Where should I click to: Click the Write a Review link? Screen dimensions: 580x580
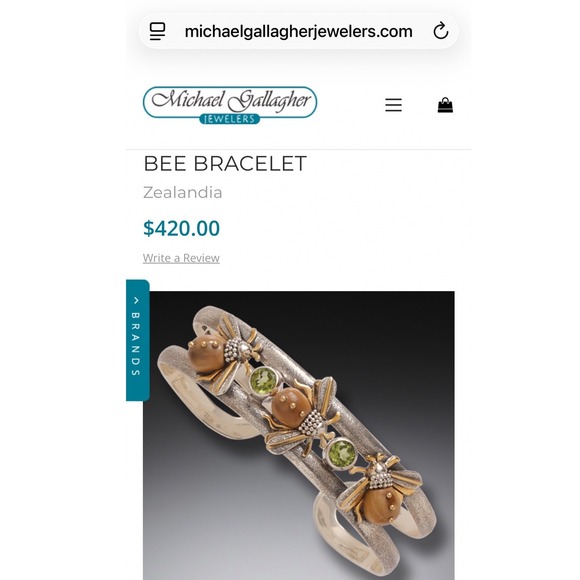coord(181,258)
